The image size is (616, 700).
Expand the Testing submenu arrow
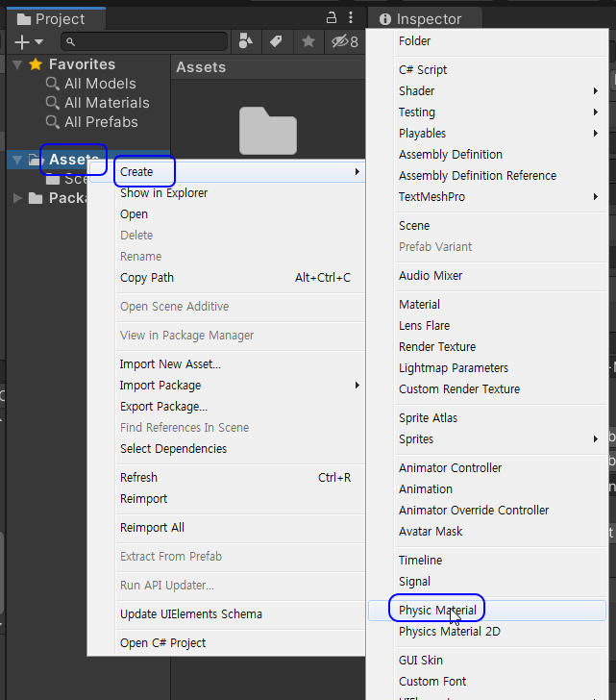coord(596,112)
